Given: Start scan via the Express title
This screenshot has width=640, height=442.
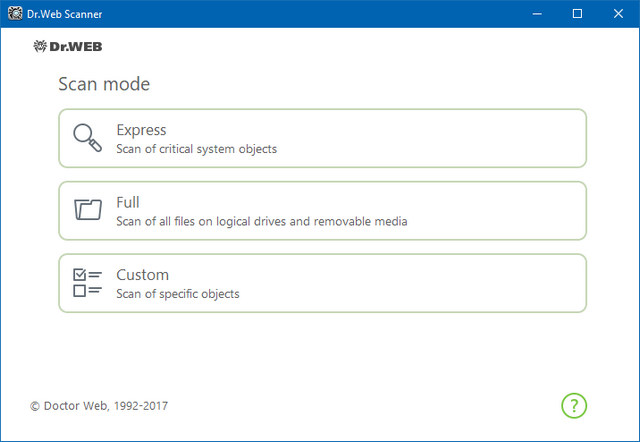Looking at the screenshot, I should pos(141,130).
